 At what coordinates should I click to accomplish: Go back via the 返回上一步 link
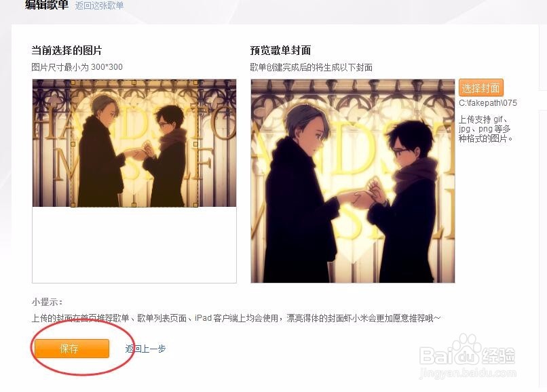[145, 349]
